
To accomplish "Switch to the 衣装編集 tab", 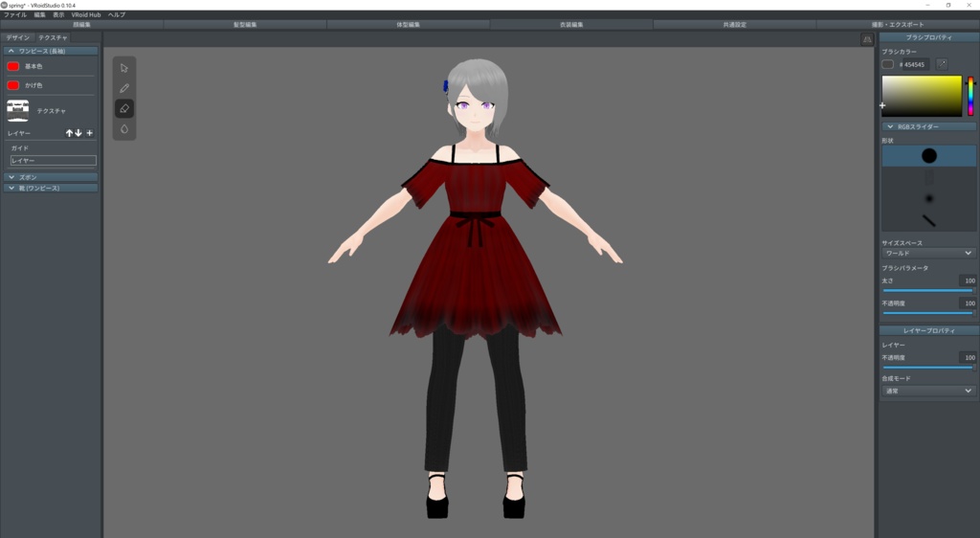I will (571, 24).
